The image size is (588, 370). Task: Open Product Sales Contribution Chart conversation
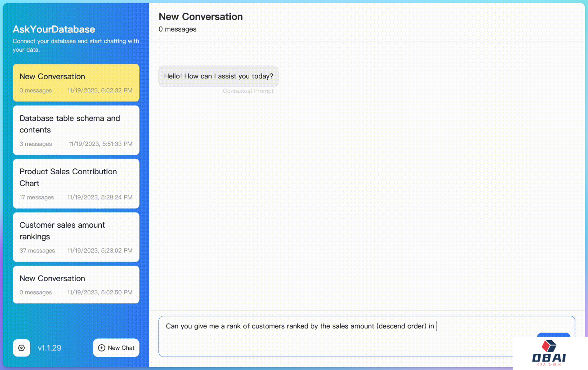[x=76, y=184]
